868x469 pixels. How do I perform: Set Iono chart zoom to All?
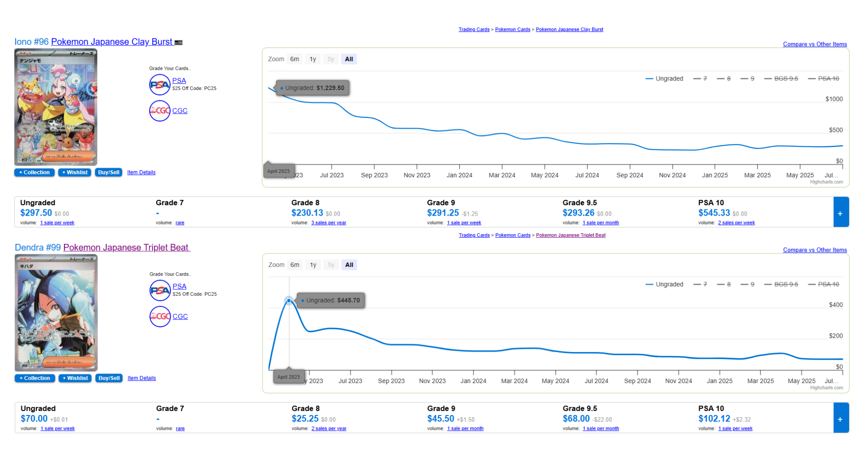349,59
